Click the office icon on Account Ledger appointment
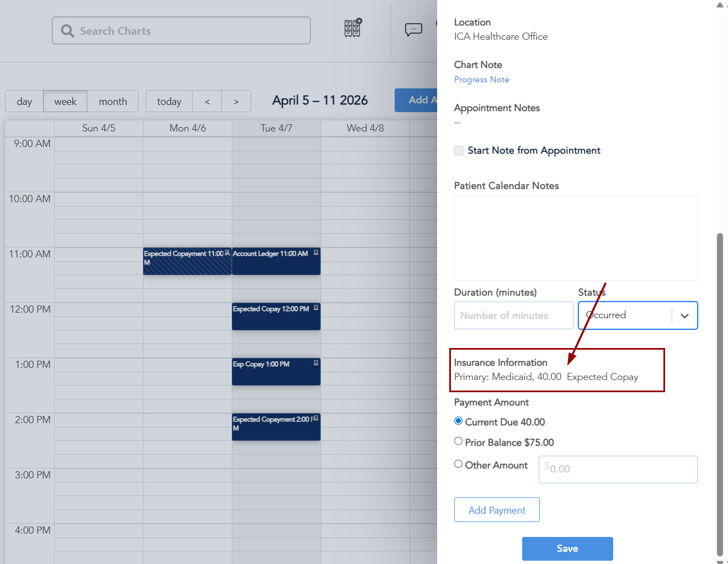This screenshot has width=728, height=564. pyautogui.click(x=316, y=252)
